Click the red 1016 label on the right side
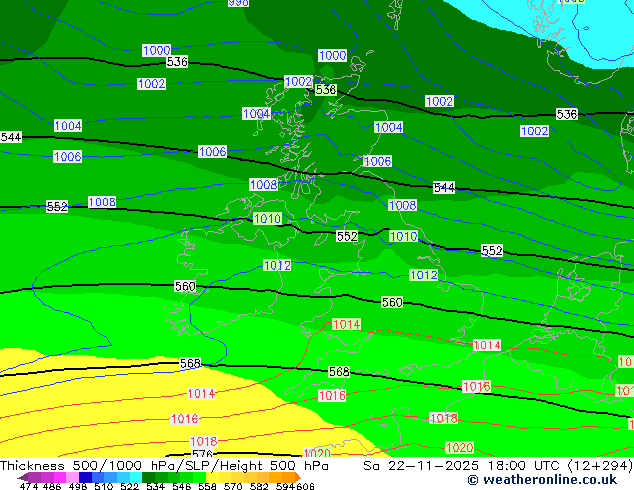 click(477, 387)
